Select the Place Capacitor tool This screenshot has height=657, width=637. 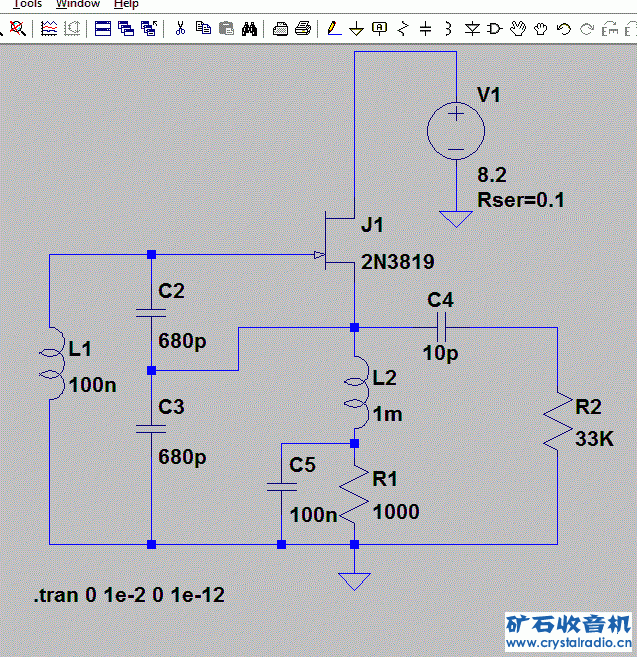(x=425, y=29)
